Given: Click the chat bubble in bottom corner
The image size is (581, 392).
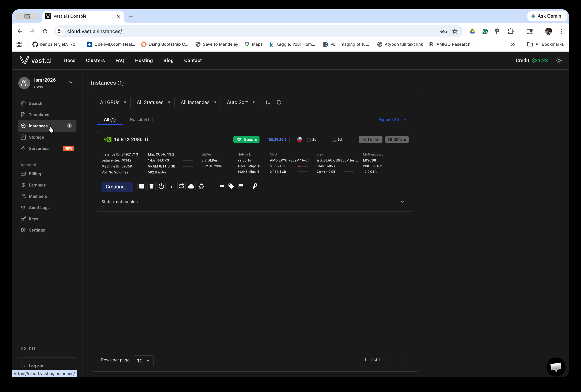Looking at the screenshot, I should pos(556,367).
